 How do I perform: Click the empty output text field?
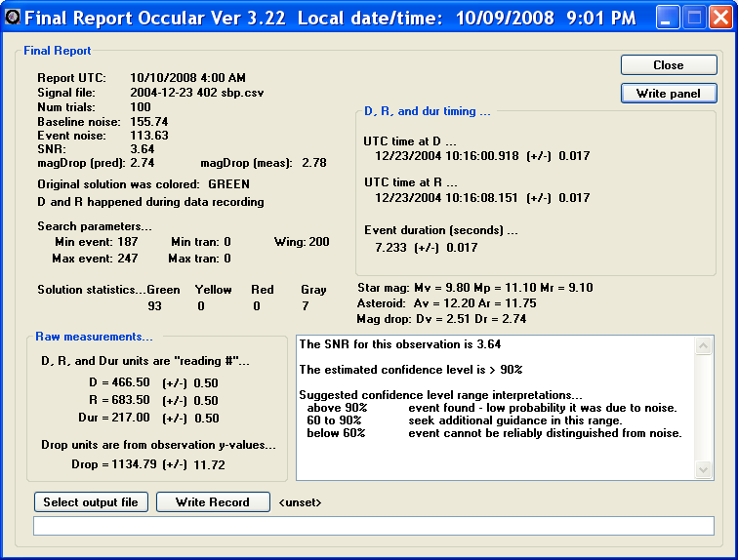click(x=374, y=526)
